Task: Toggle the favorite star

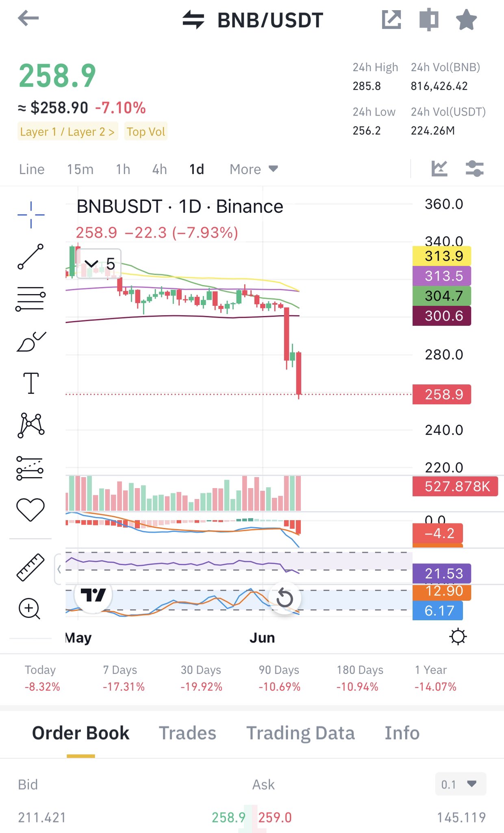Action: click(x=466, y=20)
